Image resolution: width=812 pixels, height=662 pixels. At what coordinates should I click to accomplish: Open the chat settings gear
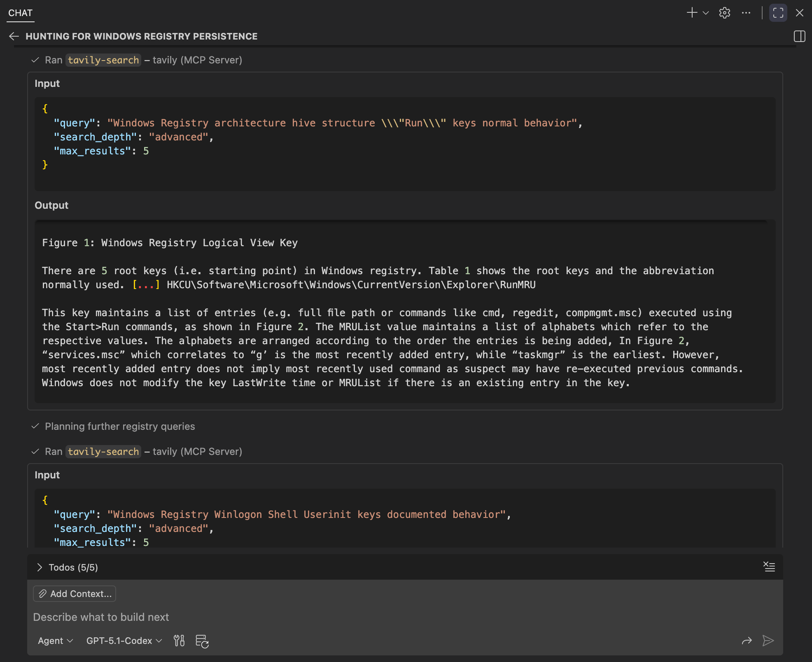724,13
